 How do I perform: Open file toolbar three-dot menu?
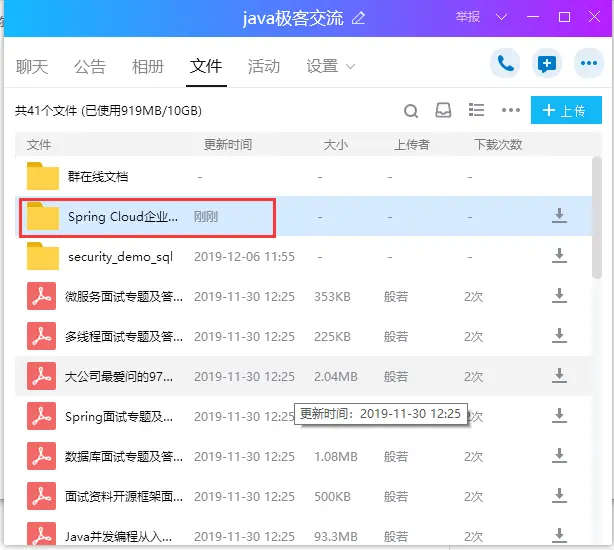(511, 111)
